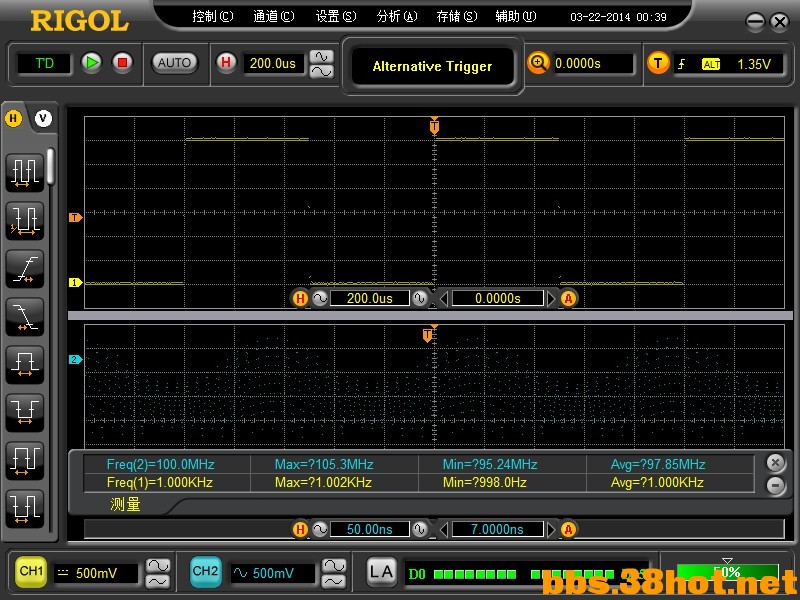Click the trigger position marker atop CH1 waveform
Image resolution: width=800 pixels, height=600 pixels.
pyautogui.click(x=434, y=125)
